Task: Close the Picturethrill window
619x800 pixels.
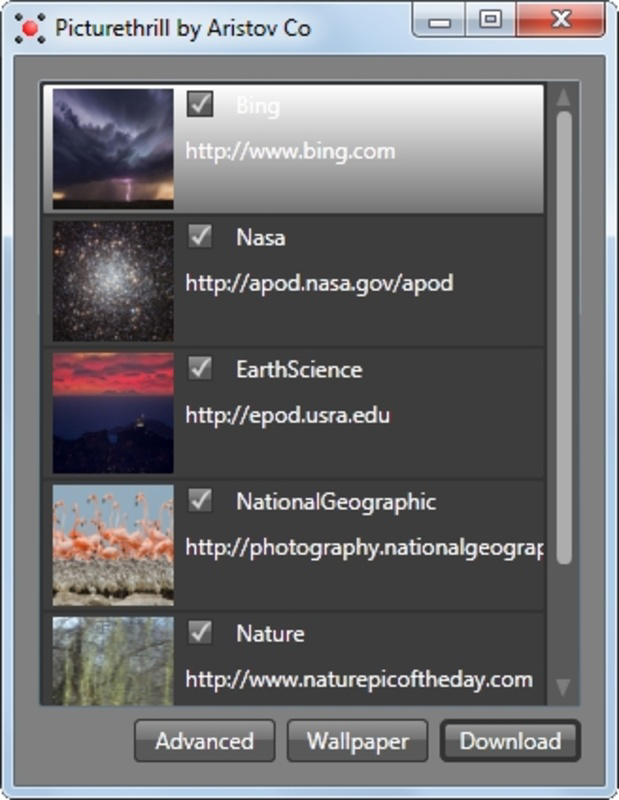Action: [x=561, y=20]
